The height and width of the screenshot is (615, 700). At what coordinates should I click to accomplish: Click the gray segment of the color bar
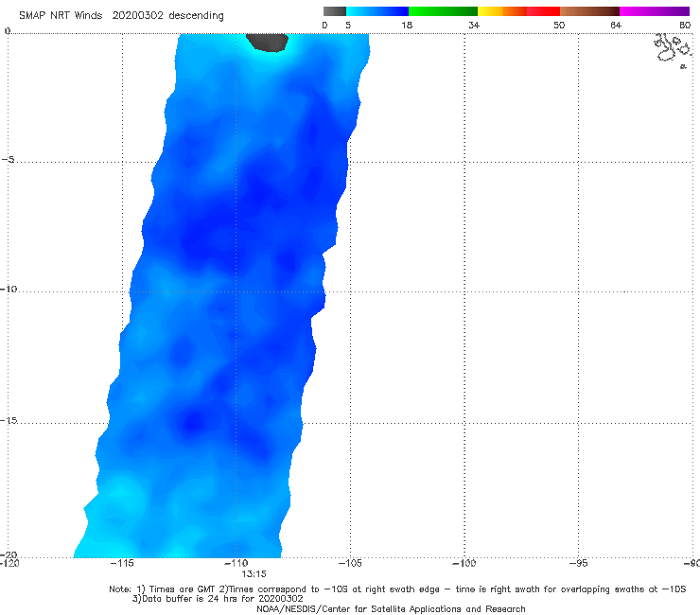(x=335, y=11)
